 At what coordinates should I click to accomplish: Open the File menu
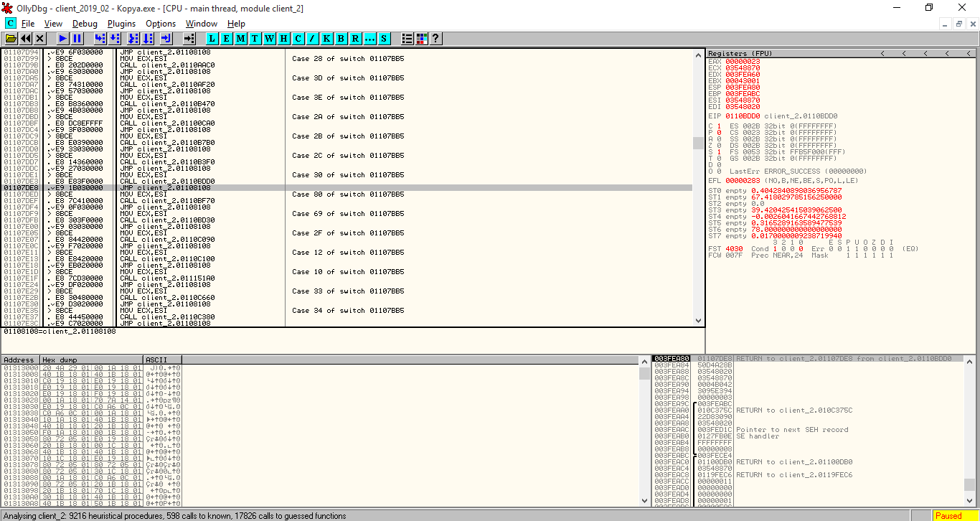click(28, 24)
